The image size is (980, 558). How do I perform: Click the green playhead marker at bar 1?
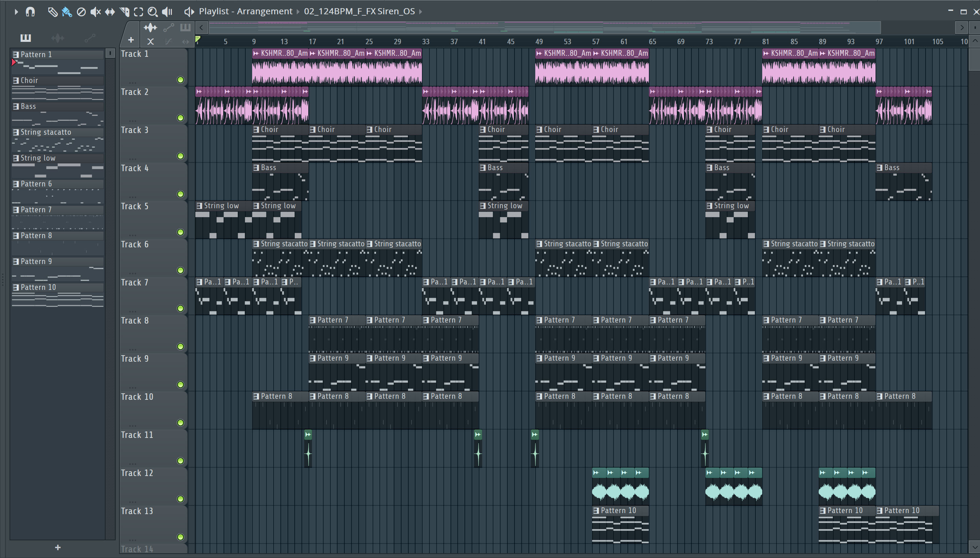tap(198, 39)
